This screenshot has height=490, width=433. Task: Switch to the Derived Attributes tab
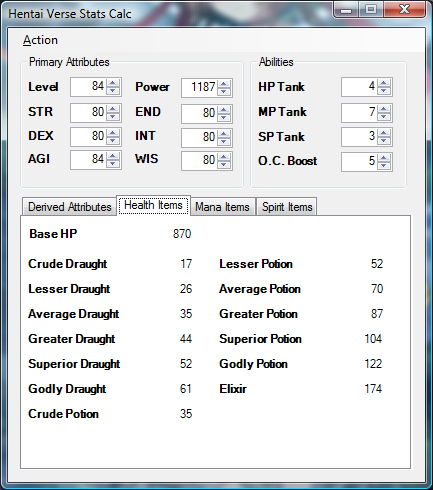coord(70,207)
